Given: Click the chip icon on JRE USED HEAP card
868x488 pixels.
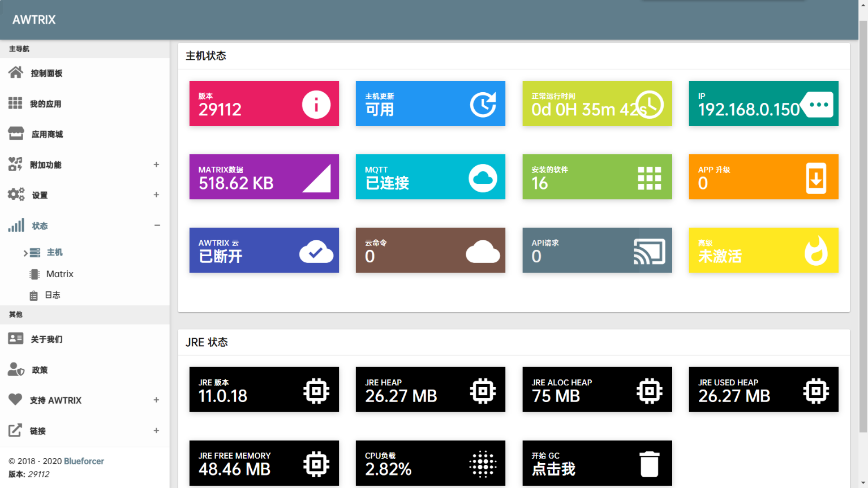Looking at the screenshot, I should (816, 391).
